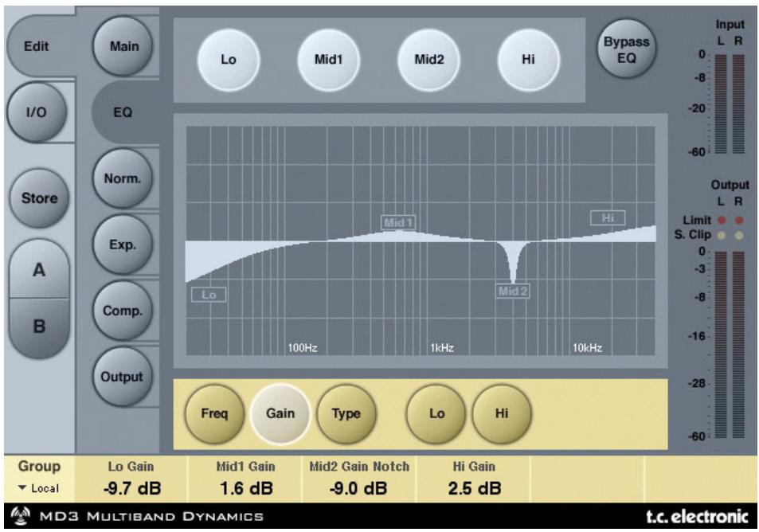Toggle the Mid2 EQ band
759x532 pixels.
pos(428,60)
